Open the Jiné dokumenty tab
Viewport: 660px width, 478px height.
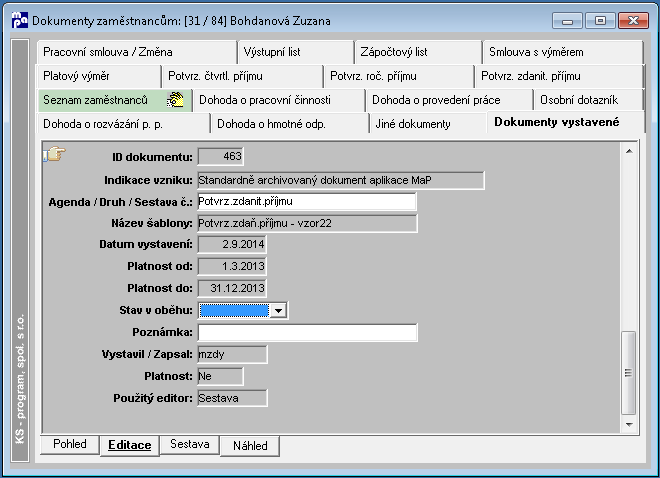[428, 124]
